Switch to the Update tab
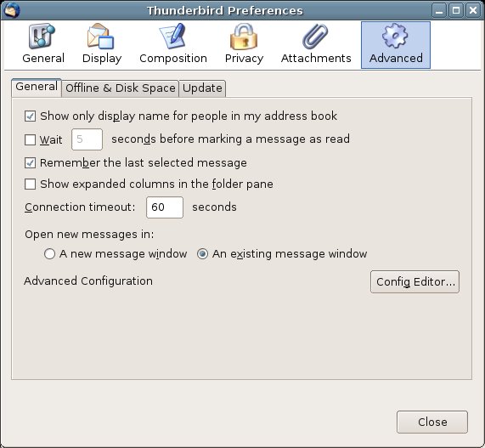The height and width of the screenshot is (448, 485). [x=202, y=88]
